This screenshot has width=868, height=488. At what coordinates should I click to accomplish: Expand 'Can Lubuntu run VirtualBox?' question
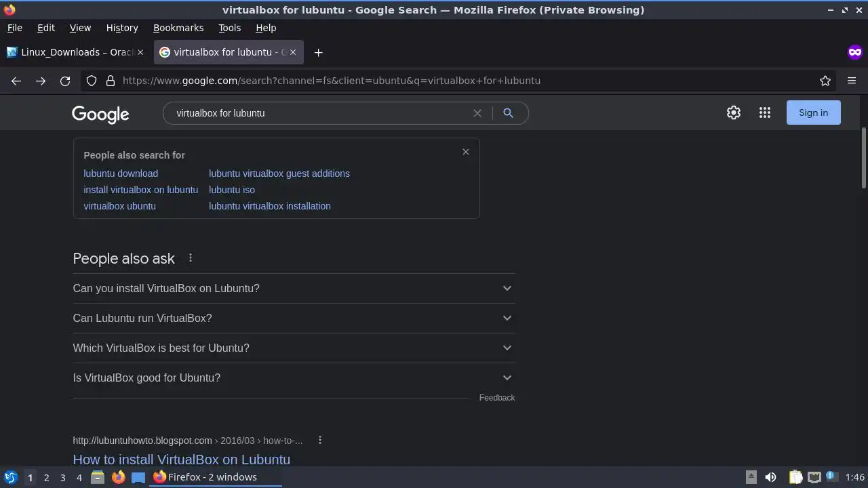[294, 318]
